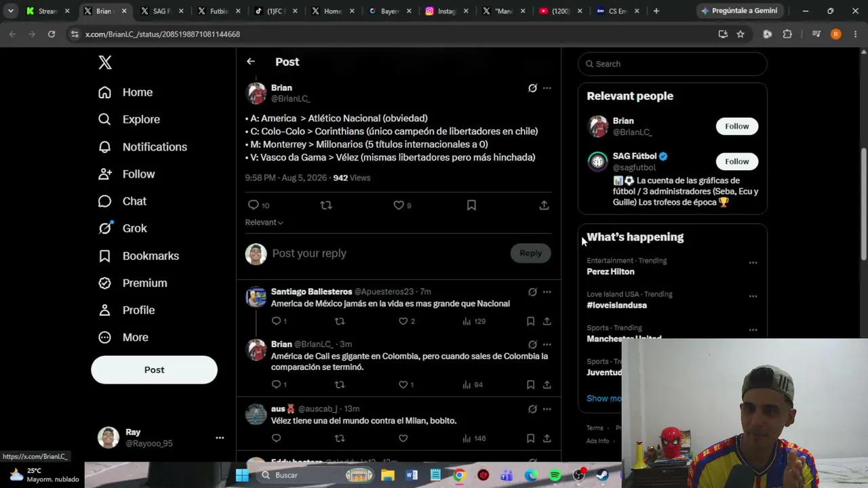Open Santiago Ballesteros's profile name link

(x=311, y=292)
